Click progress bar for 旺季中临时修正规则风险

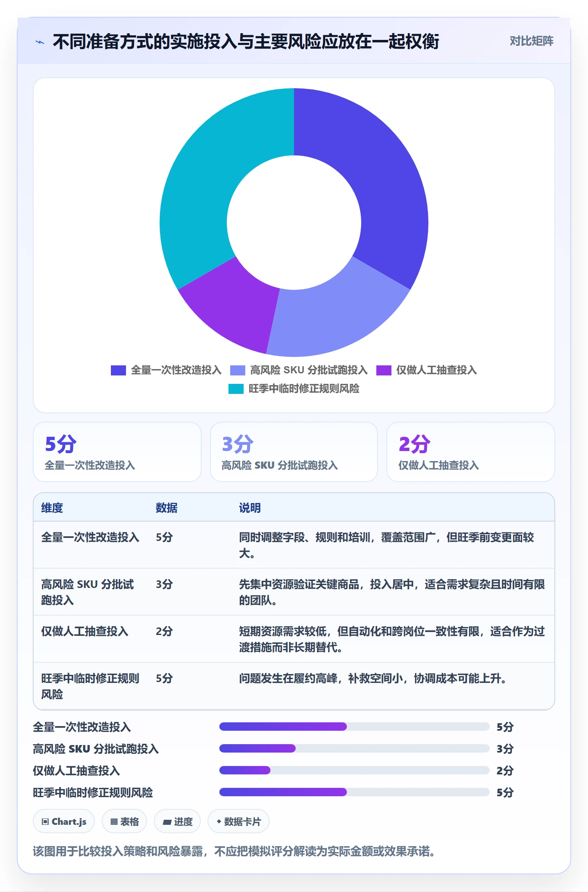[354, 792]
